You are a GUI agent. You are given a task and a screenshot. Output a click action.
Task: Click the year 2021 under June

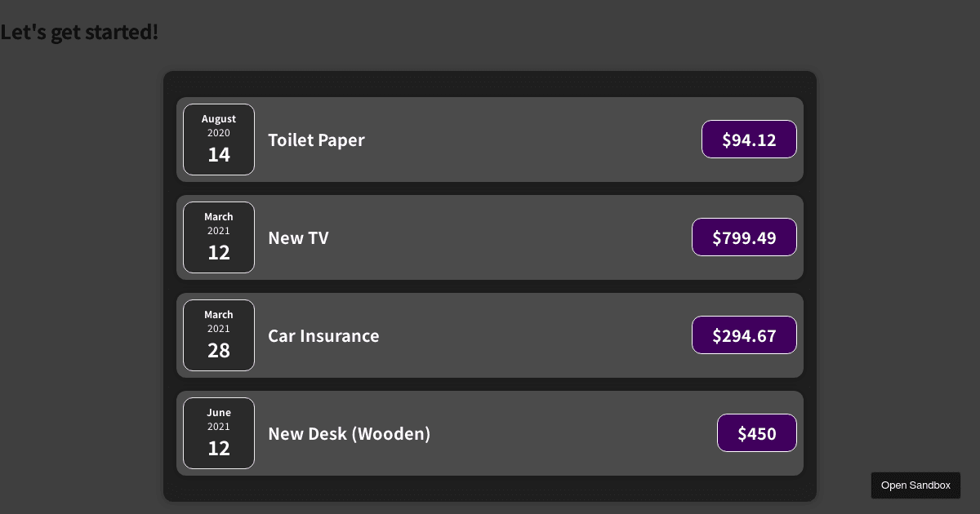coord(219,427)
